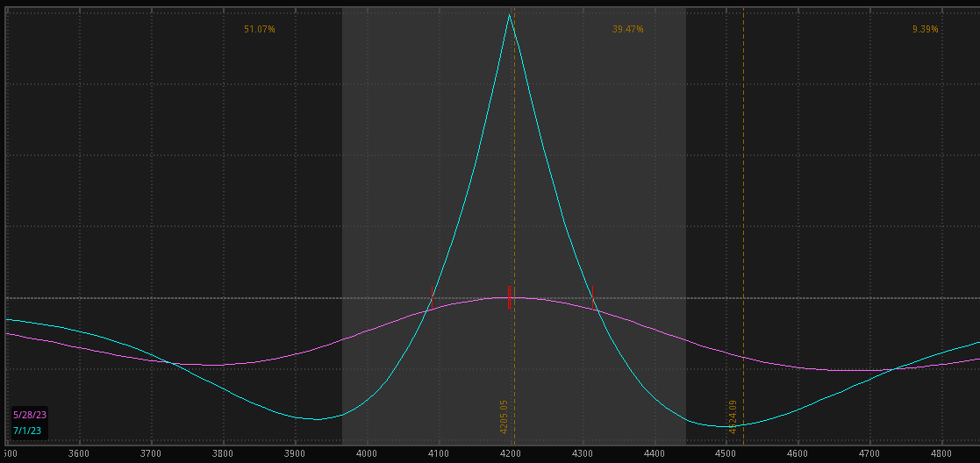Click the 3800 axis tick label
The height and width of the screenshot is (463, 980).
[223, 453]
